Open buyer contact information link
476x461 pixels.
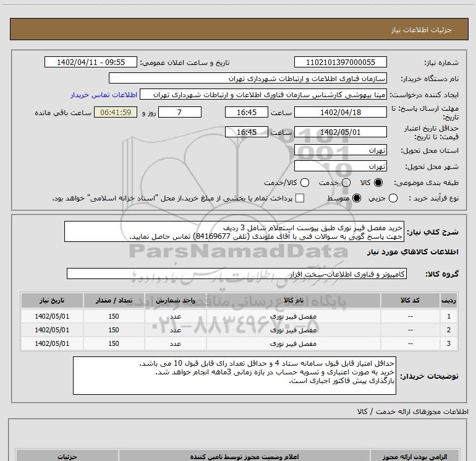coord(104,95)
